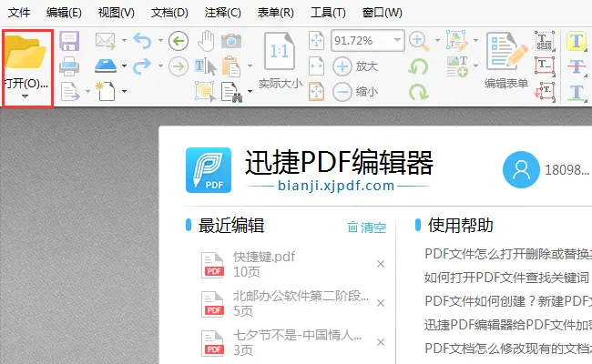592x364 pixels.
Task: Undo the last action
Action: [142, 40]
